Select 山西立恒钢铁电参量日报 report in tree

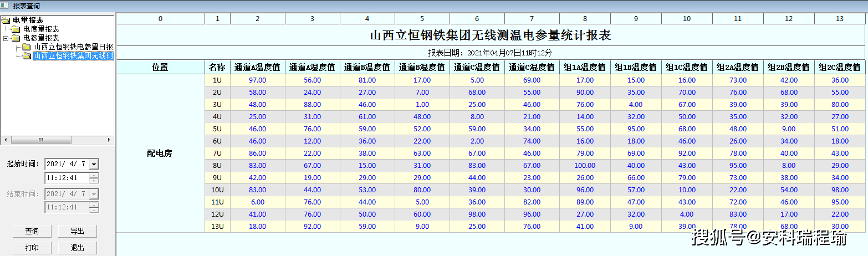click(x=73, y=47)
